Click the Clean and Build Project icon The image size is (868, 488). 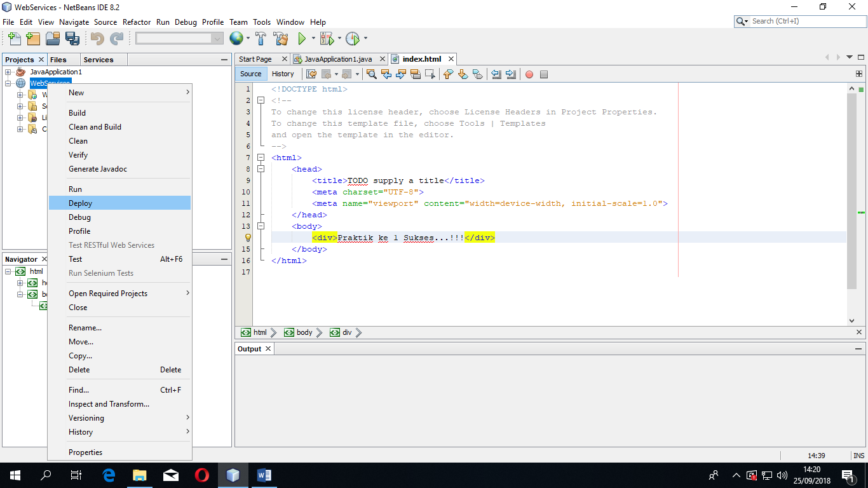point(281,39)
